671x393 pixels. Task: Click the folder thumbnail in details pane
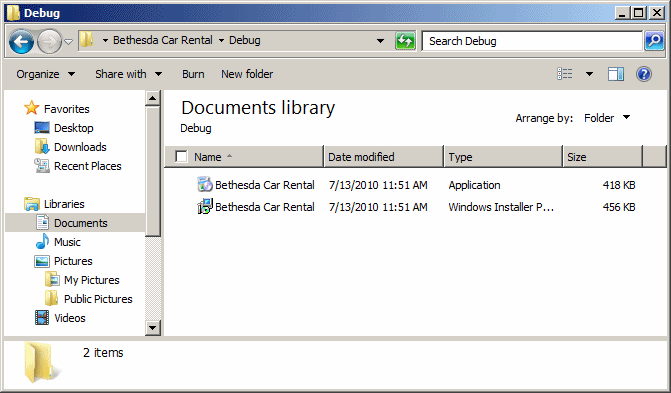click(41, 362)
